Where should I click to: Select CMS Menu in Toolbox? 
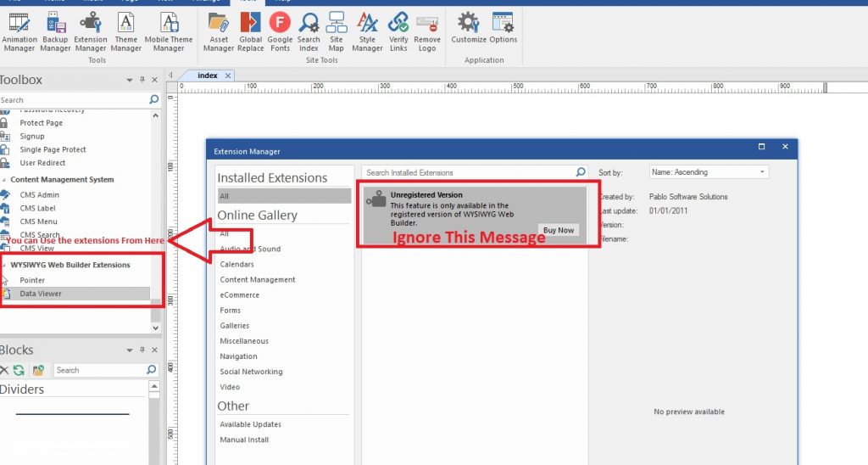(39, 221)
